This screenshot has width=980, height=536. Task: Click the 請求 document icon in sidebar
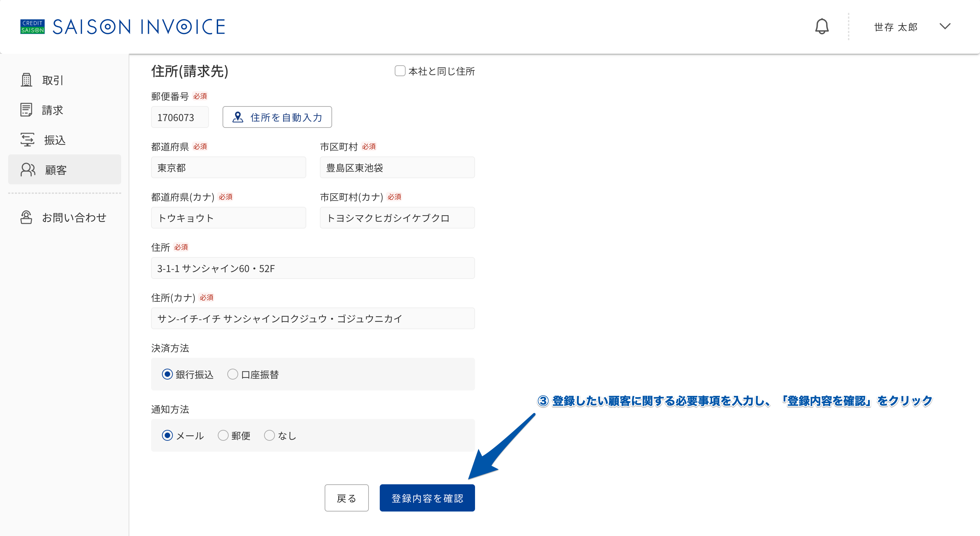[x=26, y=110]
